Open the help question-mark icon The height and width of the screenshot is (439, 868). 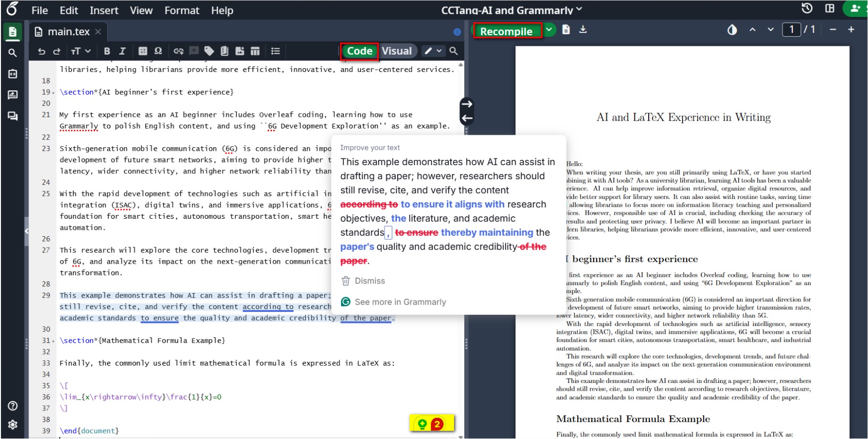13,406
